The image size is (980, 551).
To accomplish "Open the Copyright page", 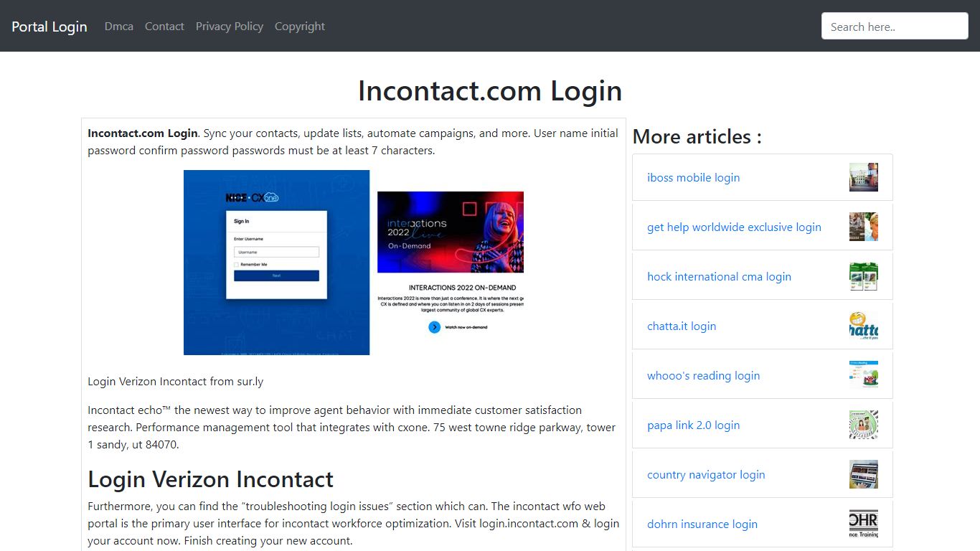I will tap(300, 27).
